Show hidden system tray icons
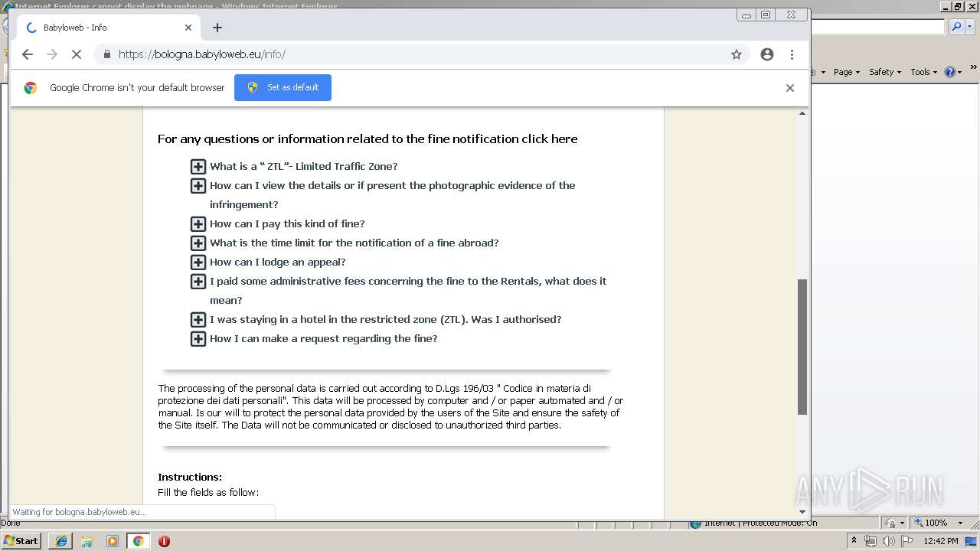The height and width of the screenshot is (551, 980). click(854, 540)
